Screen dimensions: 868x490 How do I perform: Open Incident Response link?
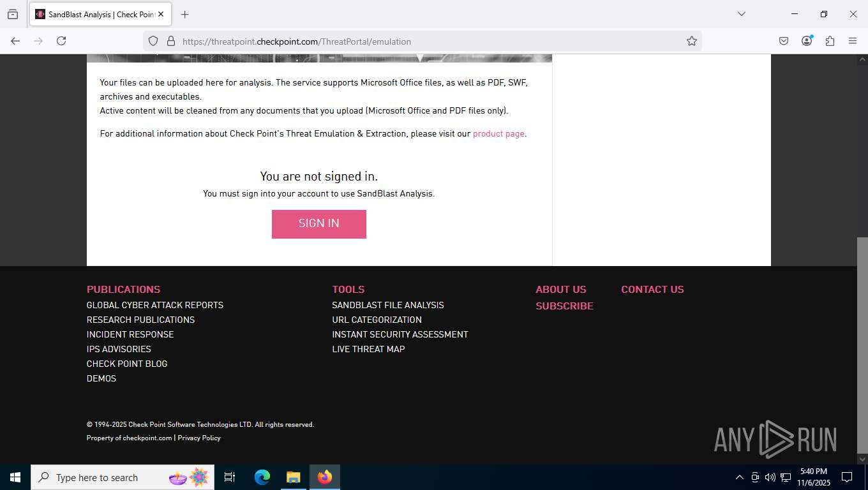pyautogui.click(x=130, y=334)
